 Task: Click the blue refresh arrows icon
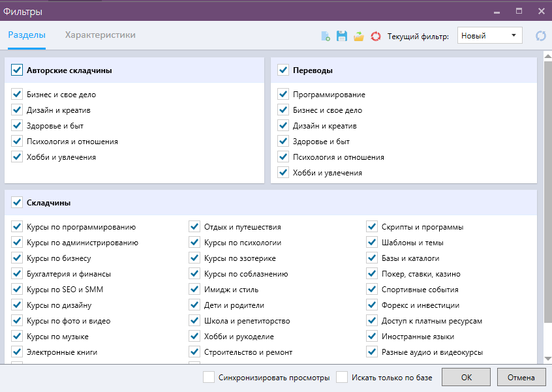[540, 37]
